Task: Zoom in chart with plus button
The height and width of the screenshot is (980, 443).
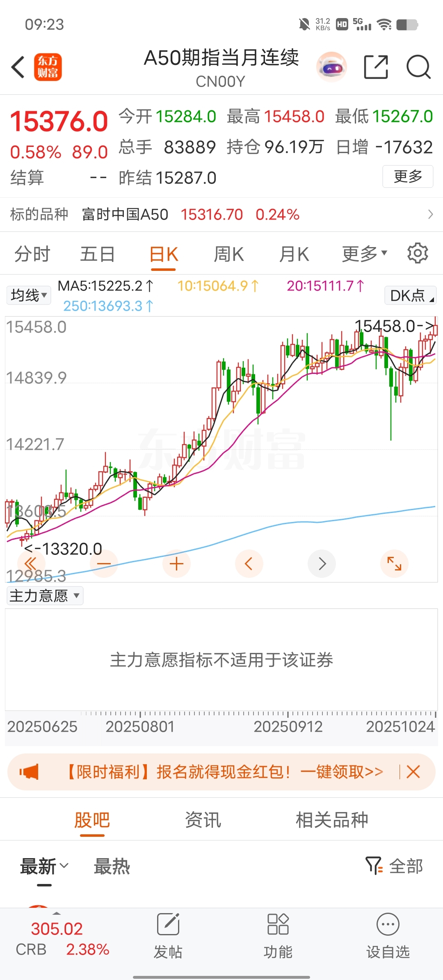Action: pyautogui.click(x=176, y=564)
